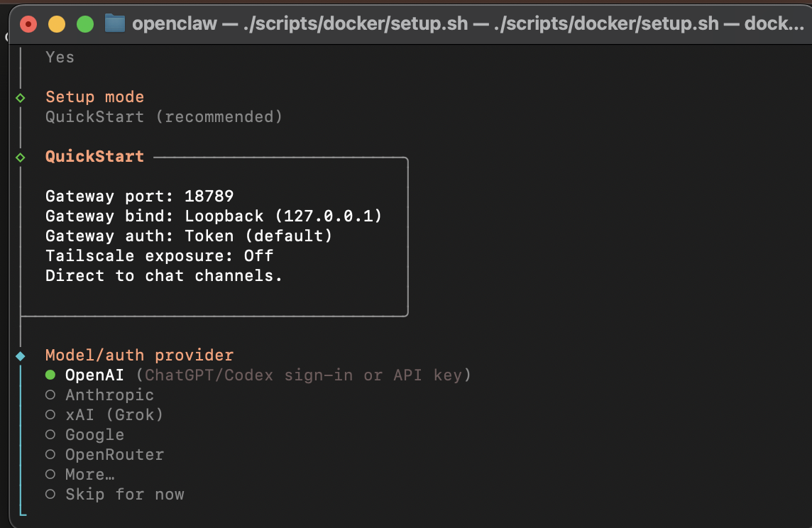Click the green diamond beside Setup mode
The height and width of the screenshot is (528, 812).
[x=20, y=98]
